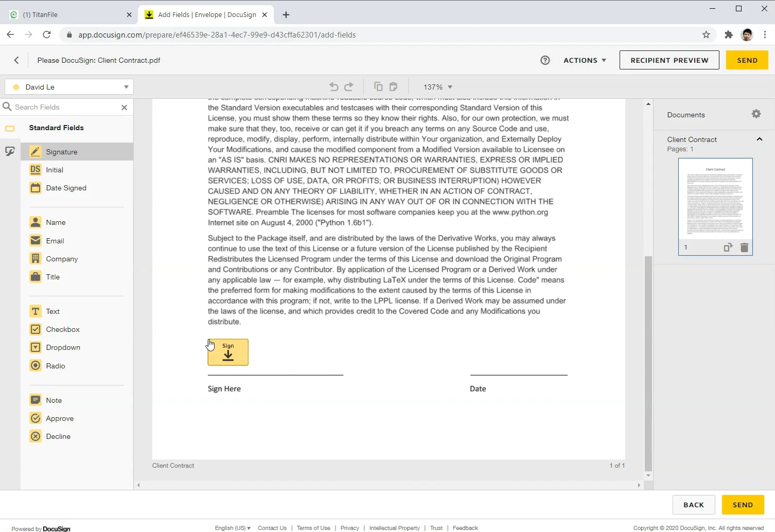Go back with the header chevron arrow
The height and width of the screenshot is (532, 775).
coord(16,60)
